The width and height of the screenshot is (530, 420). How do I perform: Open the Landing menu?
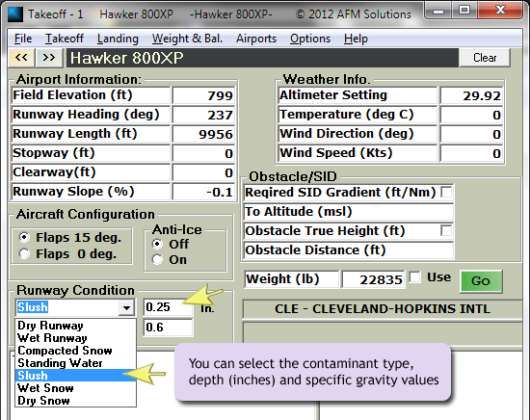[x=118, y=39]
